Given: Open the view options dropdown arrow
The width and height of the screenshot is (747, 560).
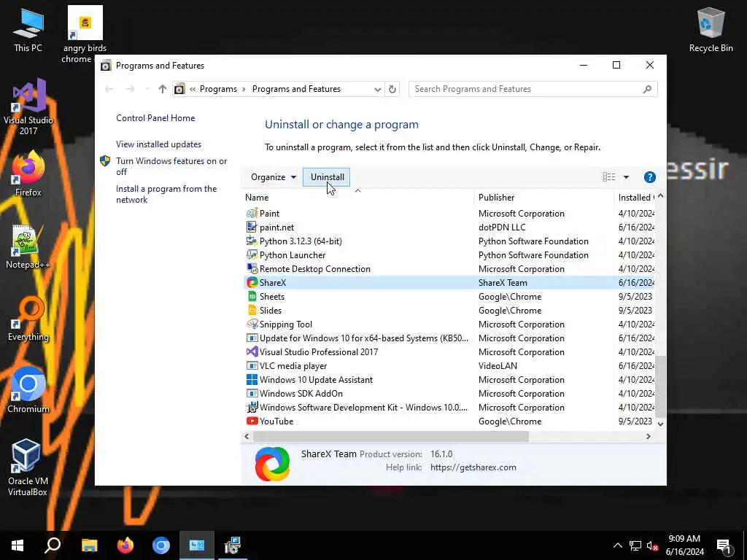Looking at the screenshot, I should pyautogui.click(x=626, y=177).
